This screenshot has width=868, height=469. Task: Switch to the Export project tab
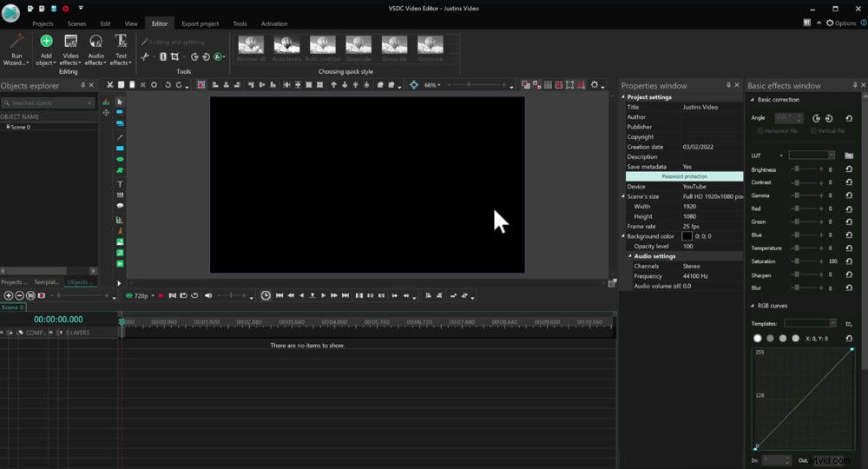pyautogui.click(x=200, y=23)
